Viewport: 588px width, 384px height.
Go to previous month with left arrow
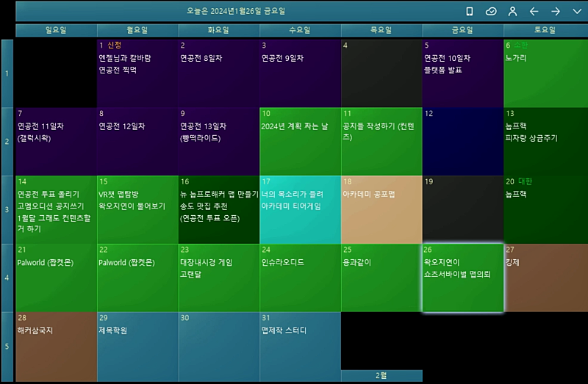click(534, 11)
